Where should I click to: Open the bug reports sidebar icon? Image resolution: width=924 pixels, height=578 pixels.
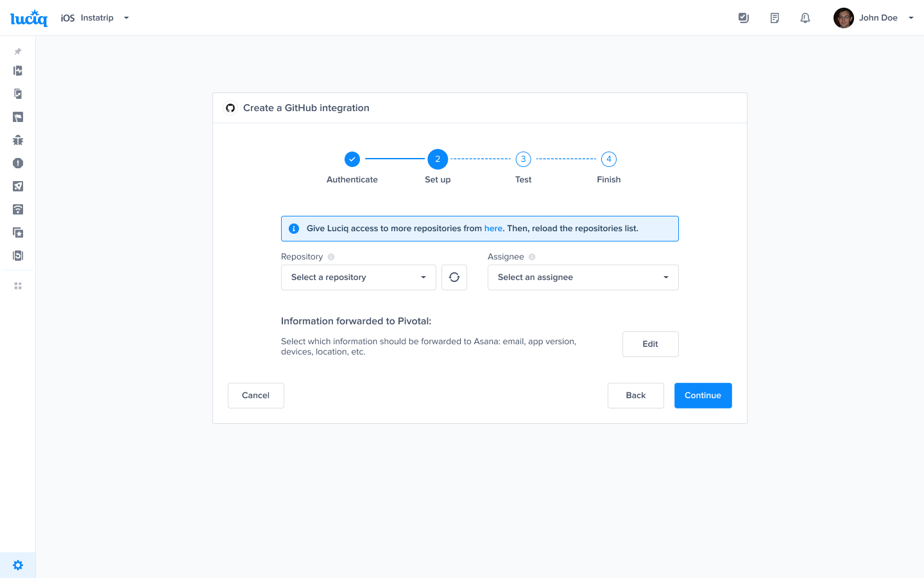(x=17, y=140)
